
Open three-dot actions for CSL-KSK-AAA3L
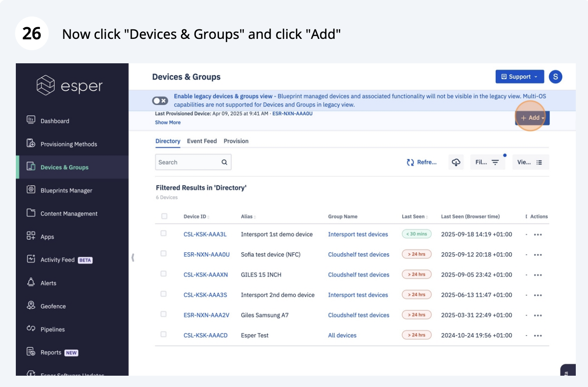click(538, 235)
